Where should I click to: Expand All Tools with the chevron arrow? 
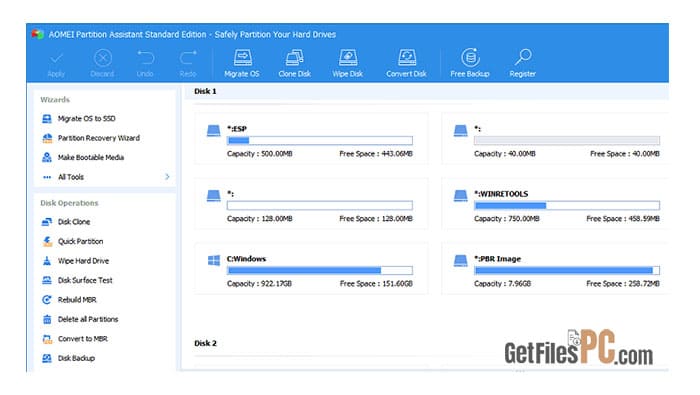167,177
